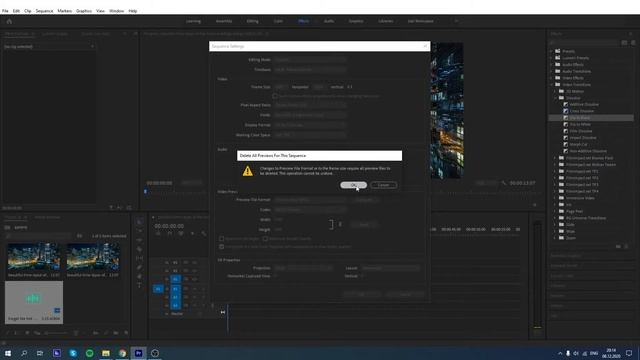Select the Track Select Forward tool
Image resolution: width=640 pixels, height=360 pixels.
140,231
